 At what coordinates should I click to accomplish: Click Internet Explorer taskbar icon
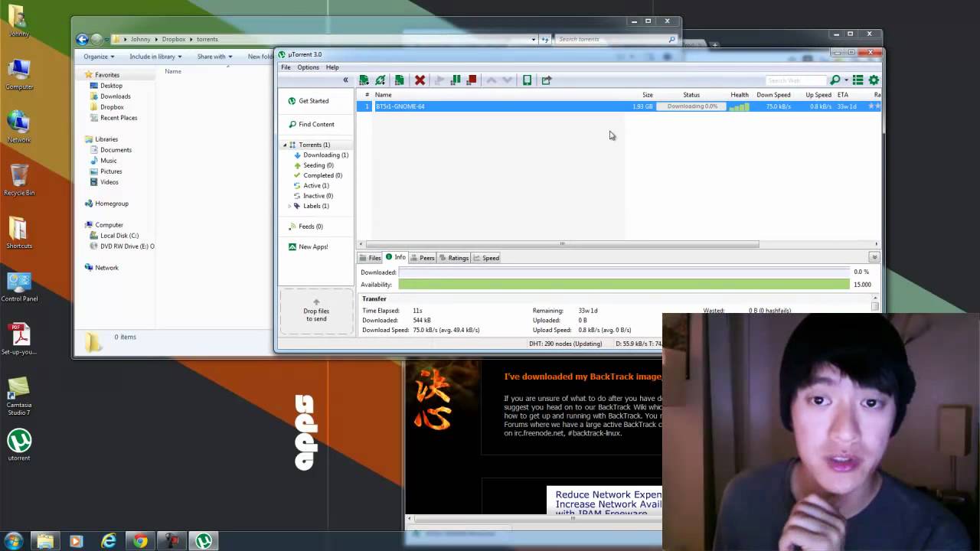click(109, 541)
